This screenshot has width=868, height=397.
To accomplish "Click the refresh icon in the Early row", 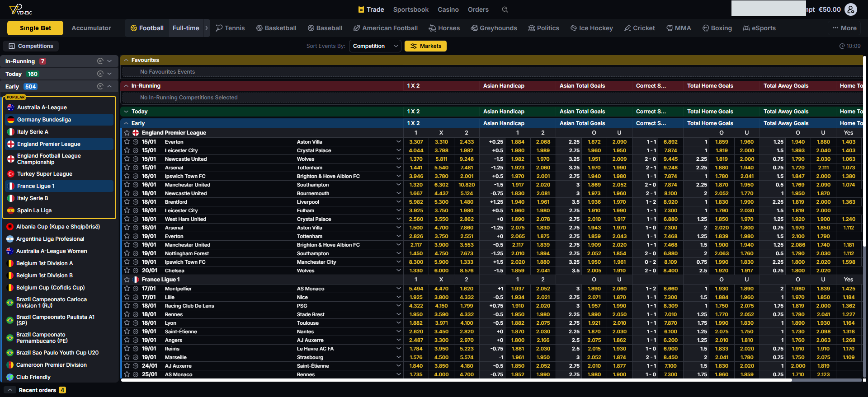I will click(100, 86).
